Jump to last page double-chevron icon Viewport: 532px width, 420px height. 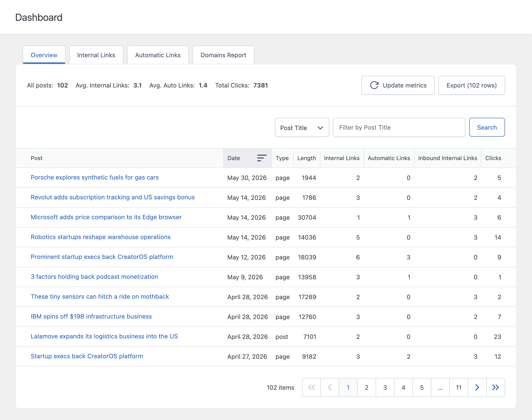point(495,387)
